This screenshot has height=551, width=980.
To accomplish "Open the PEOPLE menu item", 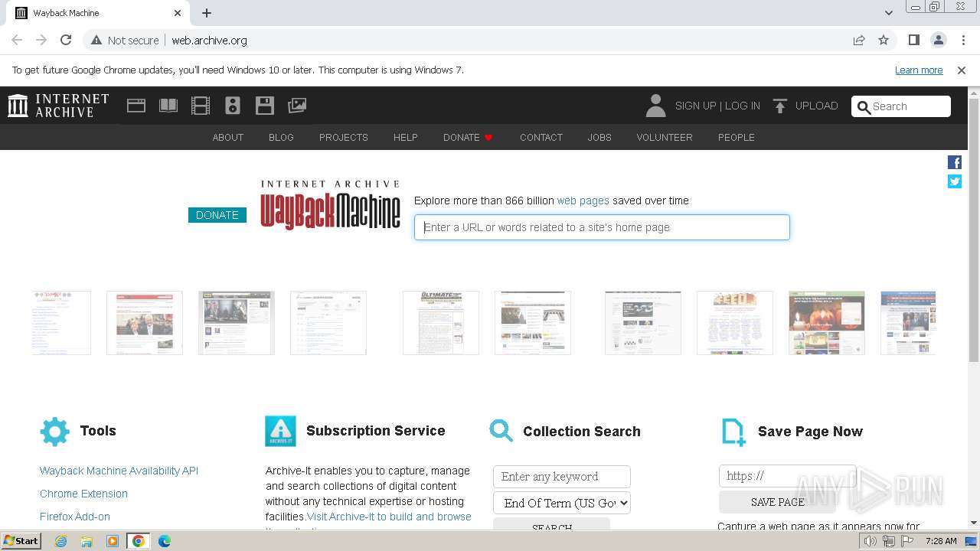I will (x=737, y=137).
